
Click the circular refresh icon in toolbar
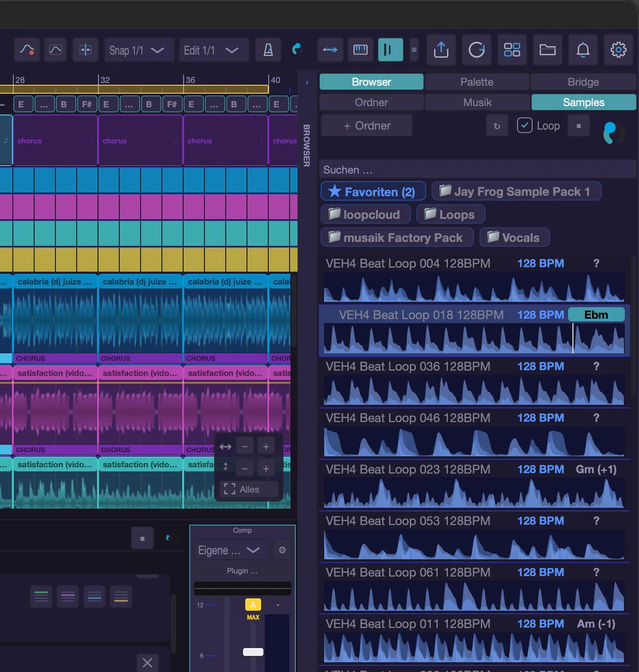point(477,50)
